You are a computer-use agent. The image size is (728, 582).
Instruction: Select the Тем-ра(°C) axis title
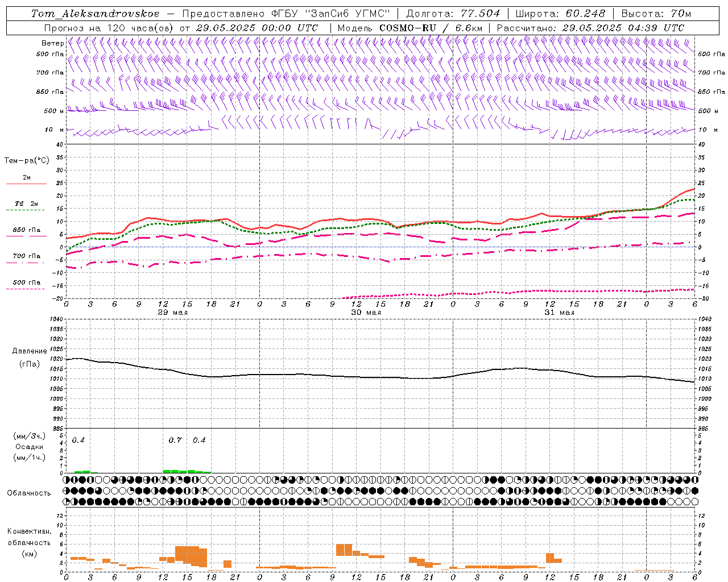[x=27, y=161]
